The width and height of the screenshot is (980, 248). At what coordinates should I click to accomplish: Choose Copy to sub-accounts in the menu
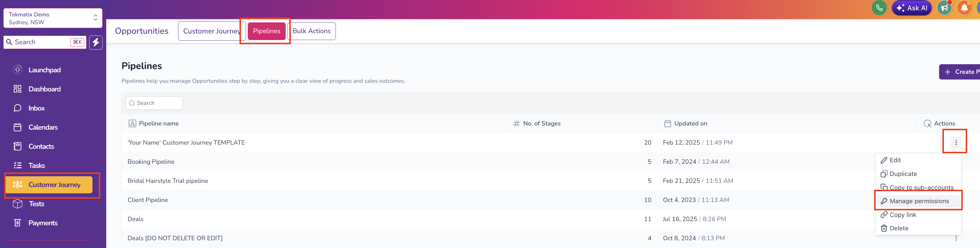click(x=918, y=187)
